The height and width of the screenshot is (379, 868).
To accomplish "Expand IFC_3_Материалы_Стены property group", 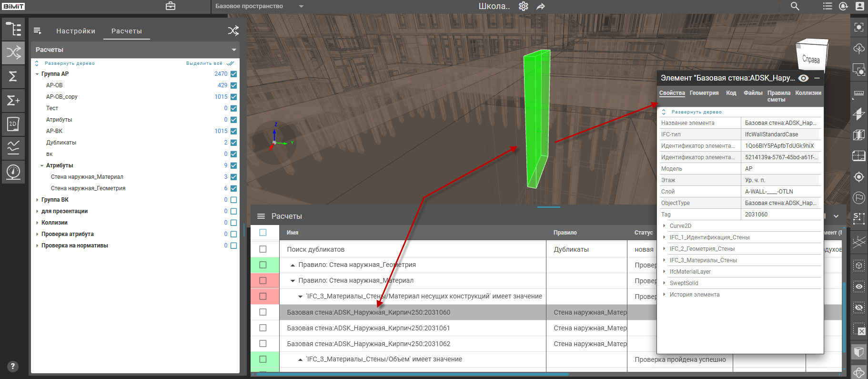I will pyautogui.click(x=664, y=260).
